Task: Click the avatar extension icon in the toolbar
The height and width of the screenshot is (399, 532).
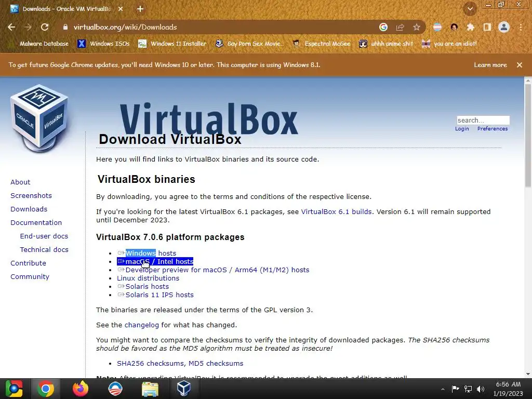Action: (x=454, y=27)
